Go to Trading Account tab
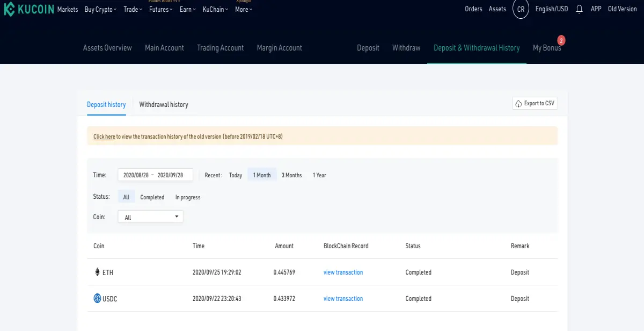The image size is (644, 331). (220, 48)
